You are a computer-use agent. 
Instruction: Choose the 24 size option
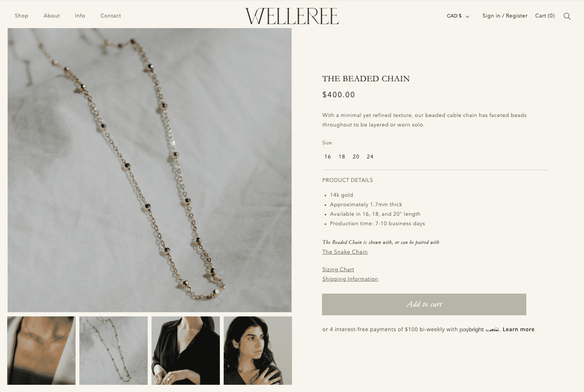(370, 156)
